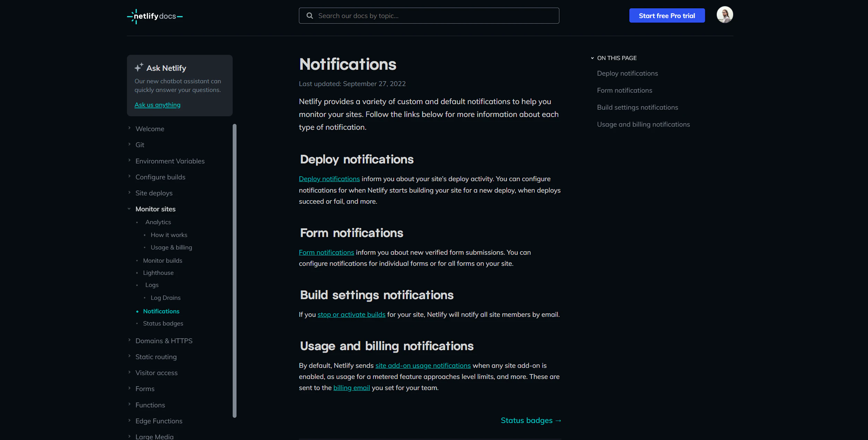This screenshot has height=440, width=868.
Task: Click site add-on usage notifications link
Action: point(423,365)
